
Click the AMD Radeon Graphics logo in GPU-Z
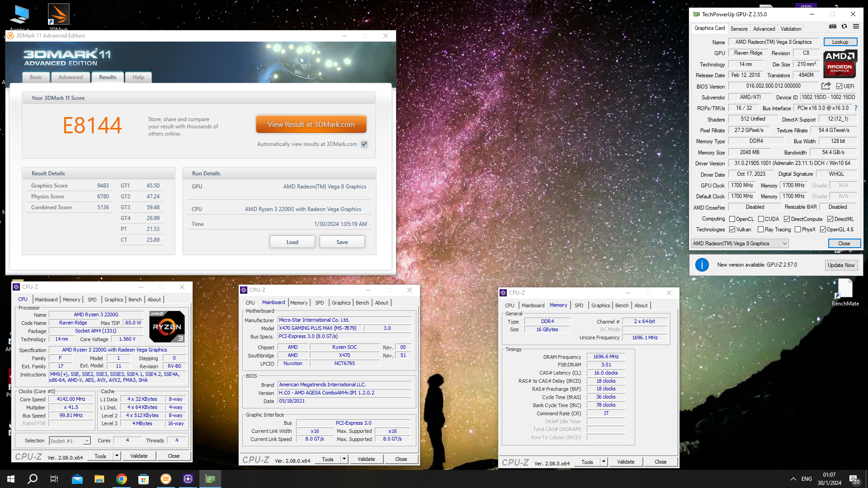tap(840, 64)
